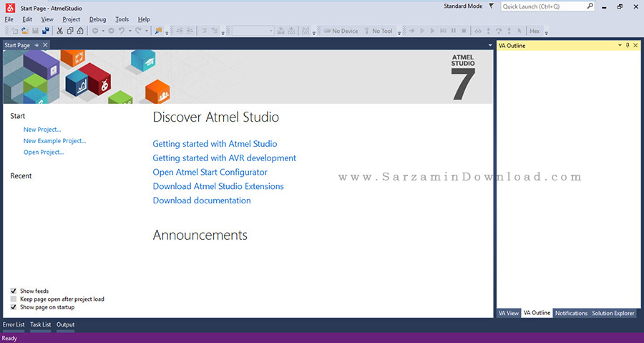Screen dimensions: 644x343
Task: Switch to the VA View tab
Action: click(509, 313)
